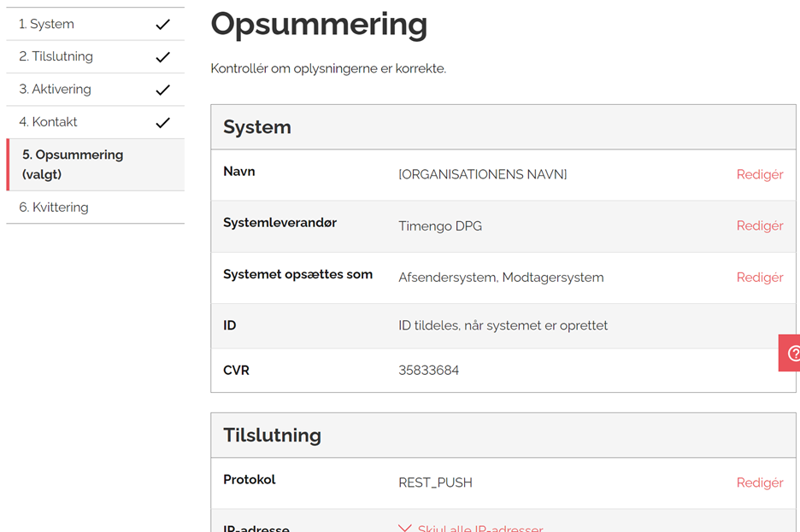Collapse IP list via Skjul alle IP-adresser

coord(479,529)
